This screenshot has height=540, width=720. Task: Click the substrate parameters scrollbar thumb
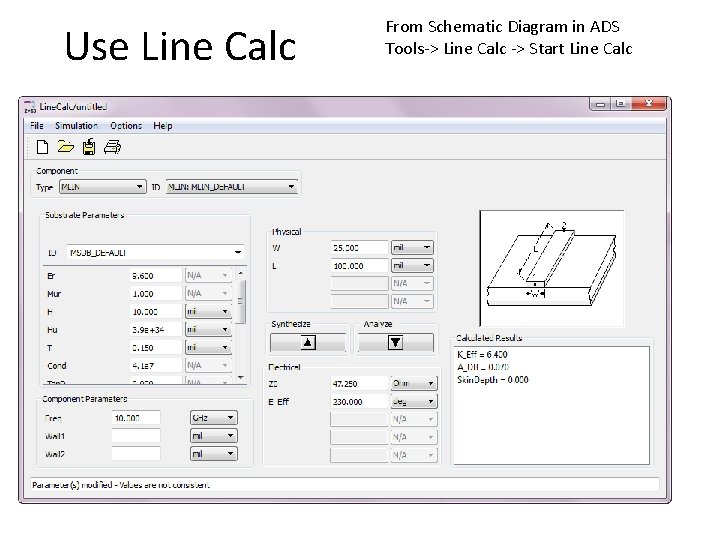(241, 302)
